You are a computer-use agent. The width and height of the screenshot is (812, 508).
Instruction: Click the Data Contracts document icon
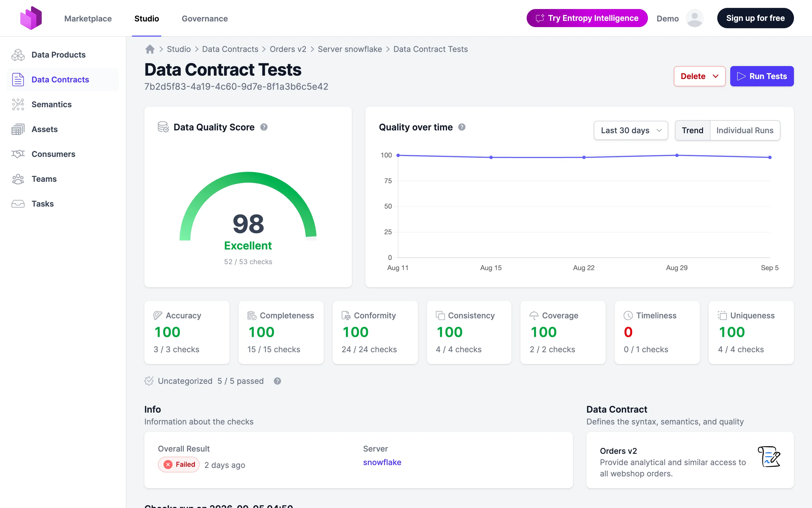(x=18, y=80)
